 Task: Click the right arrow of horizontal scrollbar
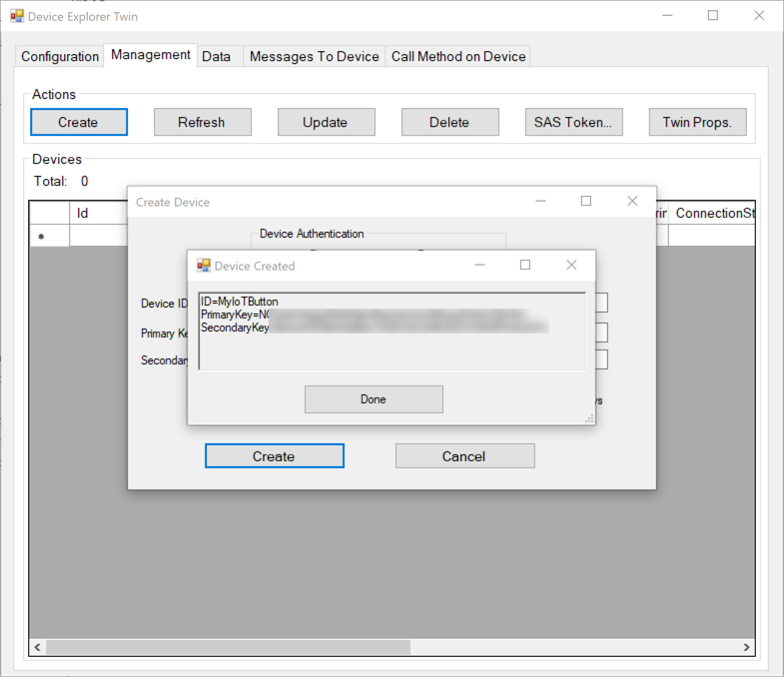[746, 647]
